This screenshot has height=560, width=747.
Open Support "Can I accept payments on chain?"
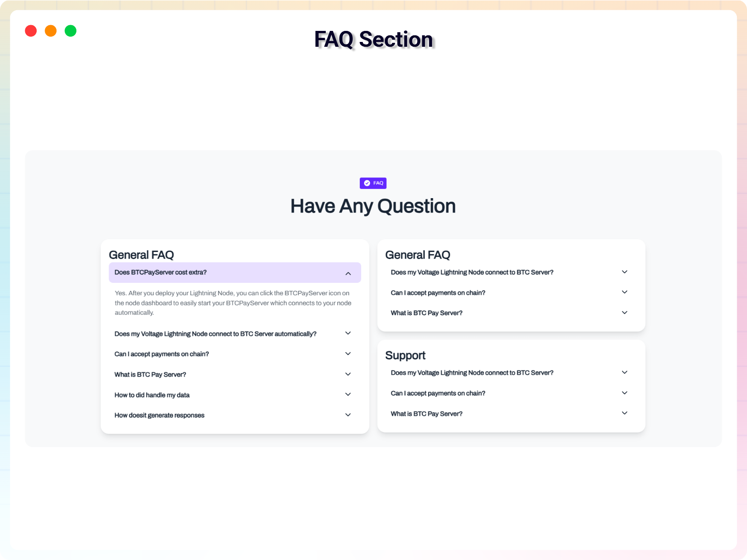(511, 393)
